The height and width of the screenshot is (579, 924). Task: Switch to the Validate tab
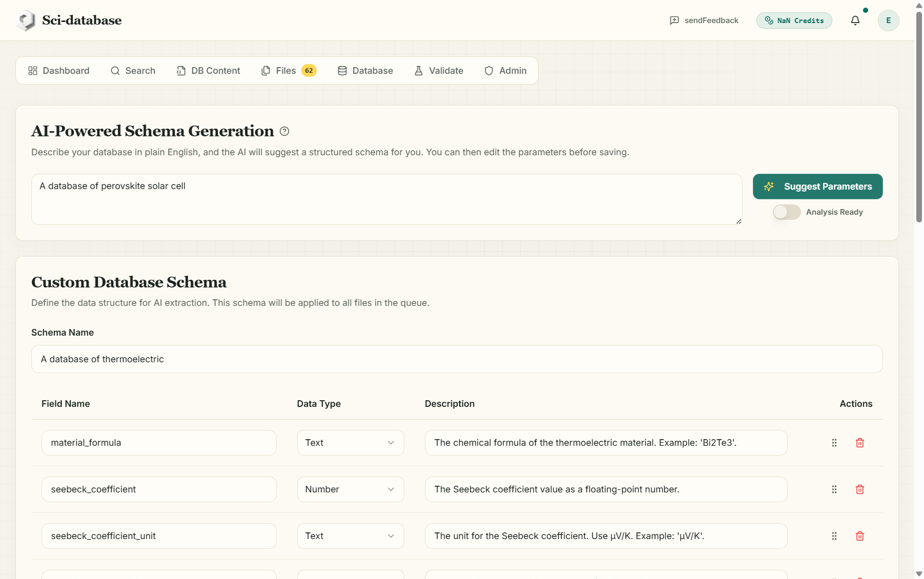click(439, 71)
